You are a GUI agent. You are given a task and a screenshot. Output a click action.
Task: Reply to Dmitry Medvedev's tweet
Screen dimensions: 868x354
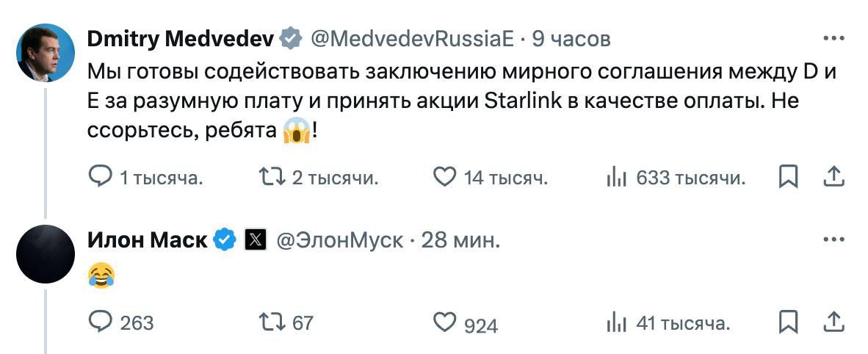point(99,177)
